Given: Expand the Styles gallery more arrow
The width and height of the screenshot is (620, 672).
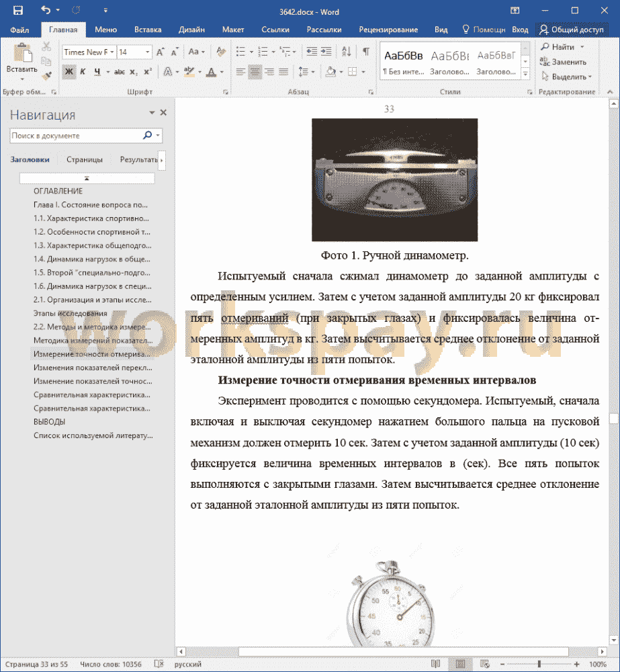Looking at the screenshot, I should (525, 75).
